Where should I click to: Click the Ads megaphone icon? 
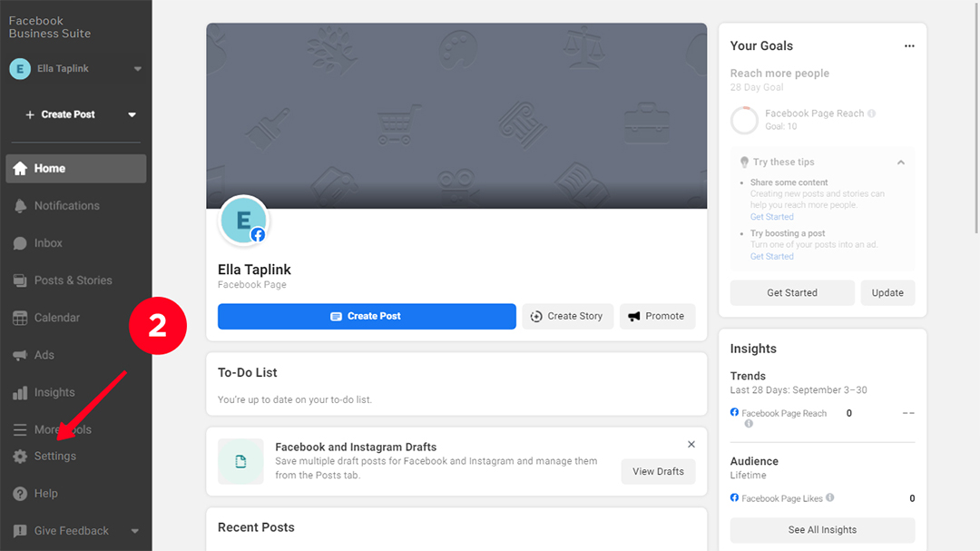point(20,355)
